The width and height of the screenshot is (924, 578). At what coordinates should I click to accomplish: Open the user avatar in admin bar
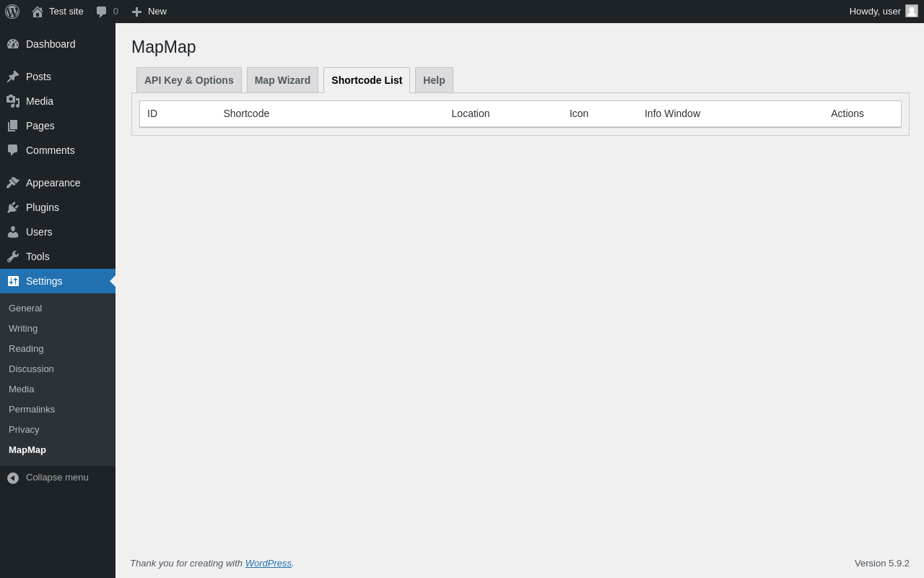[912, 11]
